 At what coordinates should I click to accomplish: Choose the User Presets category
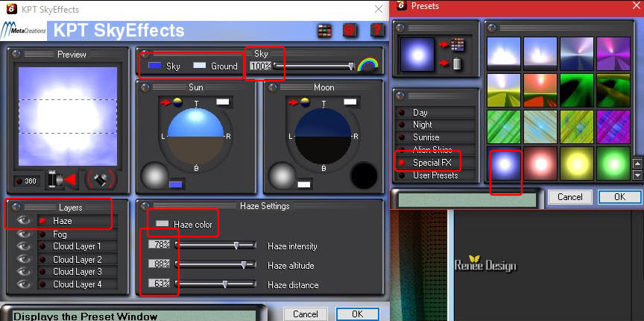tap(435, 175)
